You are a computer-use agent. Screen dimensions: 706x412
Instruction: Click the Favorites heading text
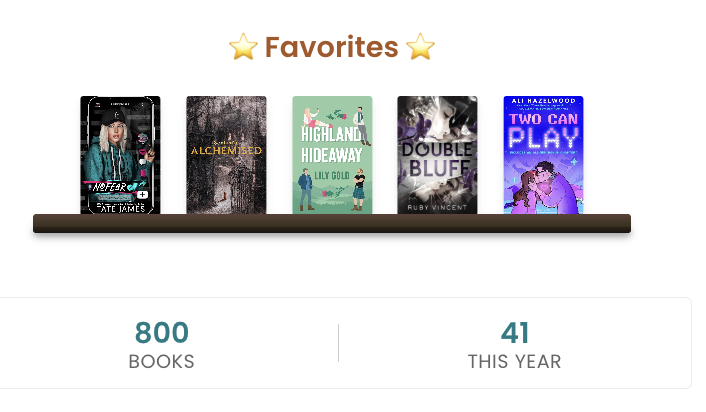click(x=331, y=47)
